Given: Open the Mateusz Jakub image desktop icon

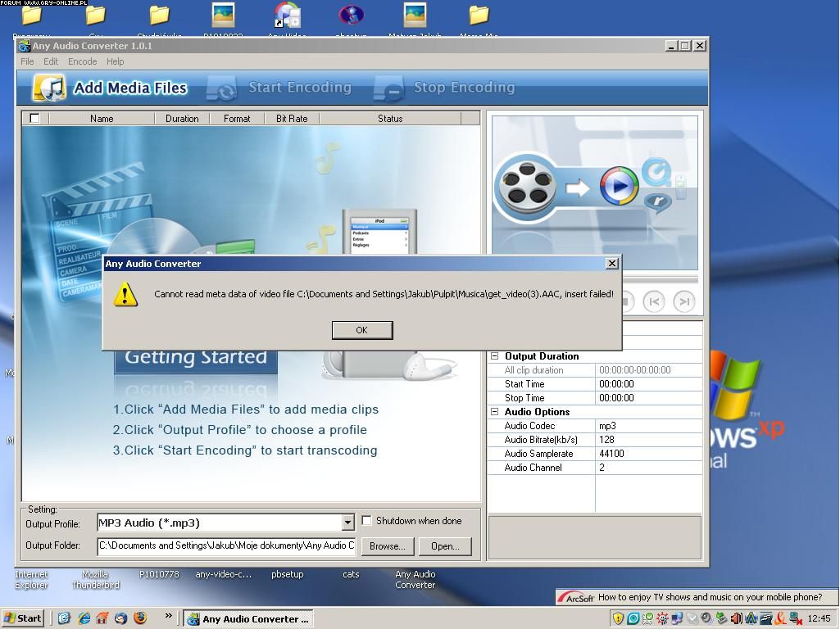Looking at the screenshot, I should tap(415, 15).
